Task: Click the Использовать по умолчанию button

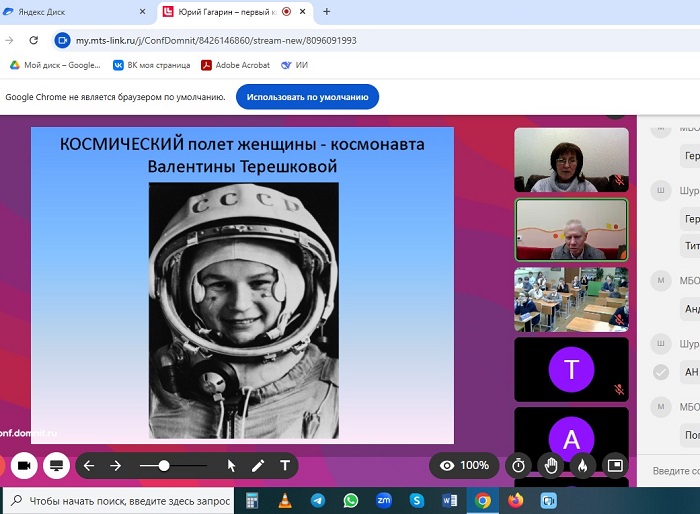Action: [307, 97]
